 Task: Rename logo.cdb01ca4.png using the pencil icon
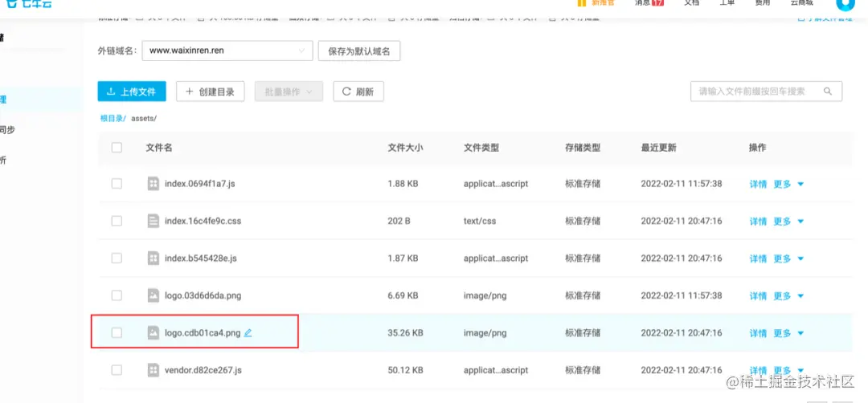point(248,333)
